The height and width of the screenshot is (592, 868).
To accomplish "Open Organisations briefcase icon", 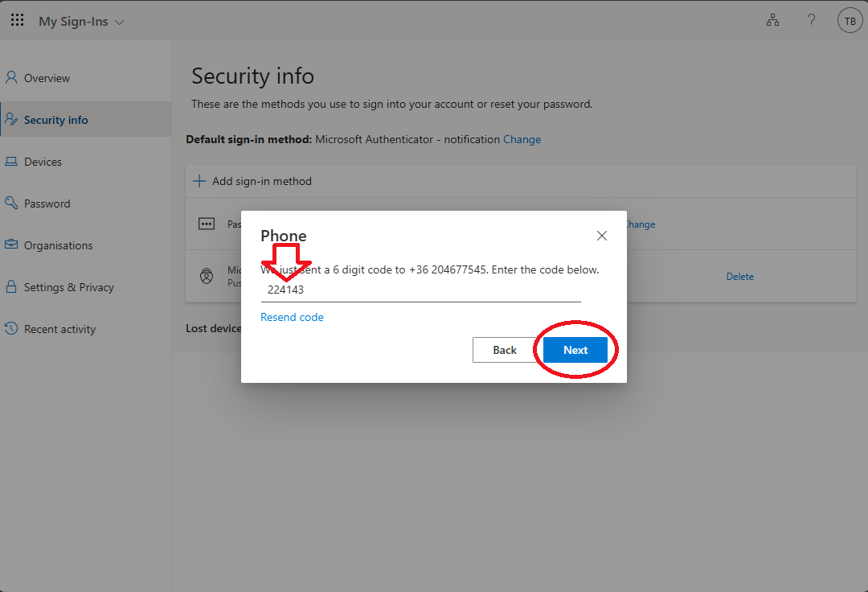I will [11, 245].
